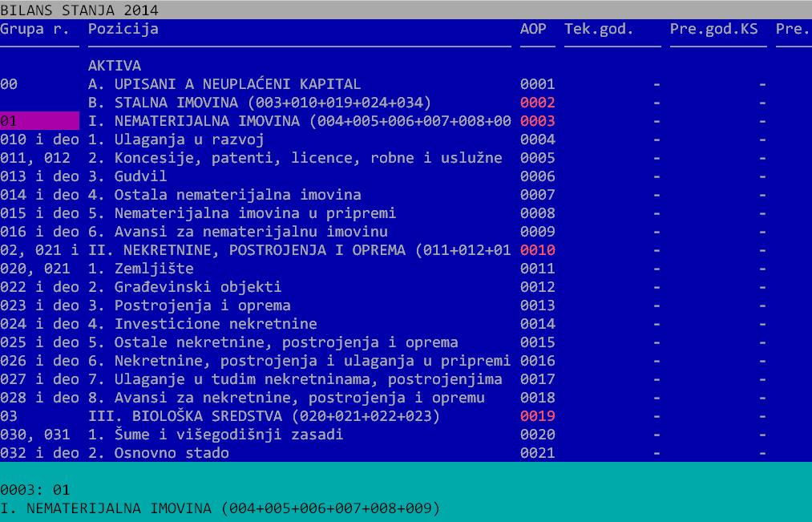Click the NEMATERIJALNA IMOVINA description in status area
Screen dimensions: 812x522
pyautogui.click(x=220, y=508)
